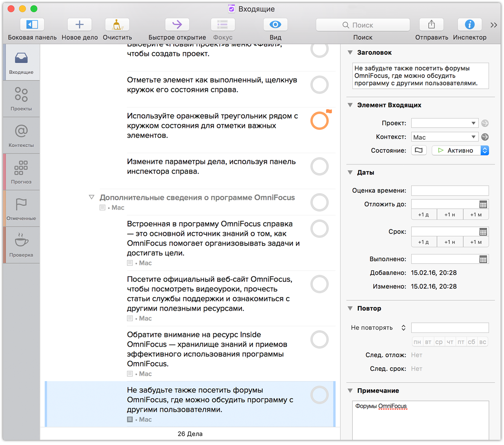Click the Примечание note text area

421,420
